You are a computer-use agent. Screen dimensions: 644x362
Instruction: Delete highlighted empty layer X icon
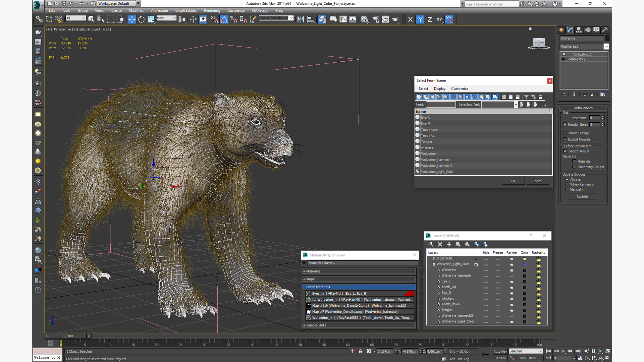[x=440, y=244]
